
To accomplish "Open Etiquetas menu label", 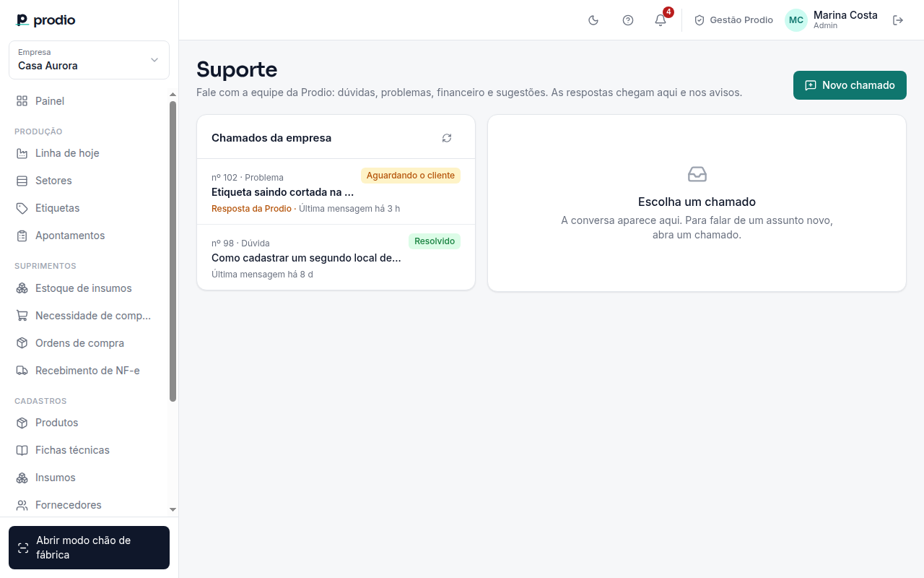I will click(57, 208).
